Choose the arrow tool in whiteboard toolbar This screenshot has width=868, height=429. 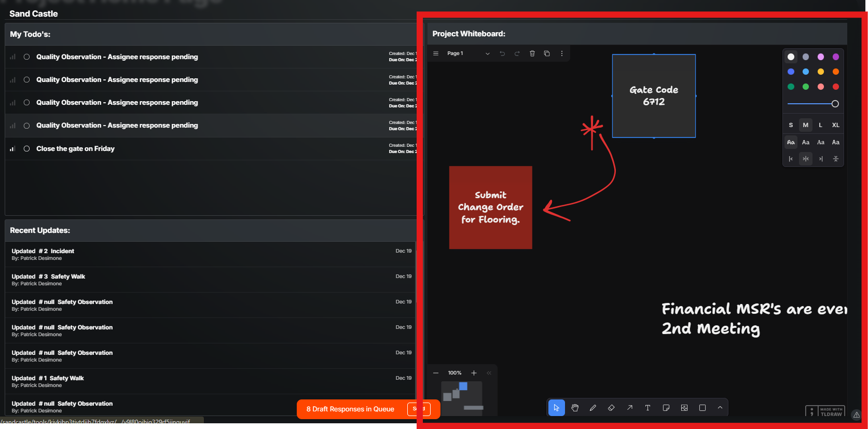pos(629,408)
